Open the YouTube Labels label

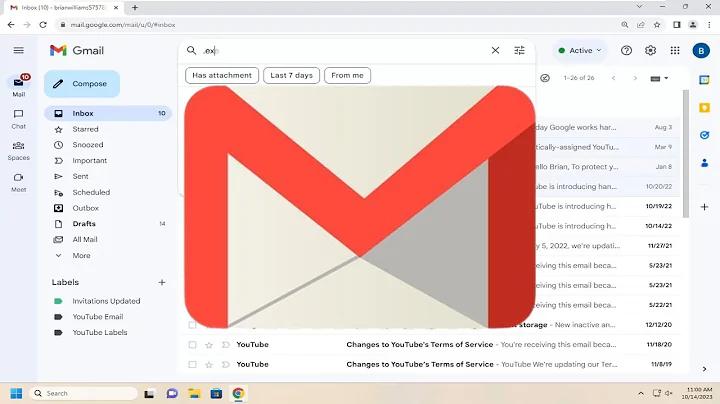click(100, 333)
